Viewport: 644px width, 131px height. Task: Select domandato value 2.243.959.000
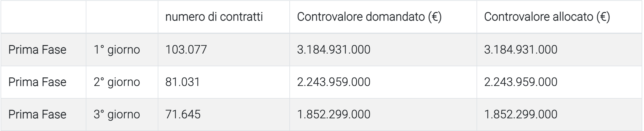(x=334, y=82)
